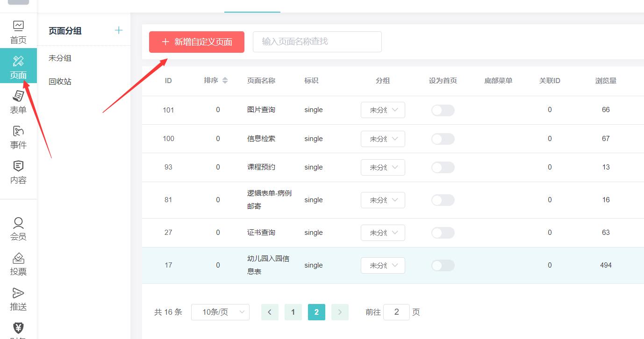The image size is (644, 339).
Task: Open group dropdown for 逻辑表单-病例邮寄 row
Action: point(383,200)
